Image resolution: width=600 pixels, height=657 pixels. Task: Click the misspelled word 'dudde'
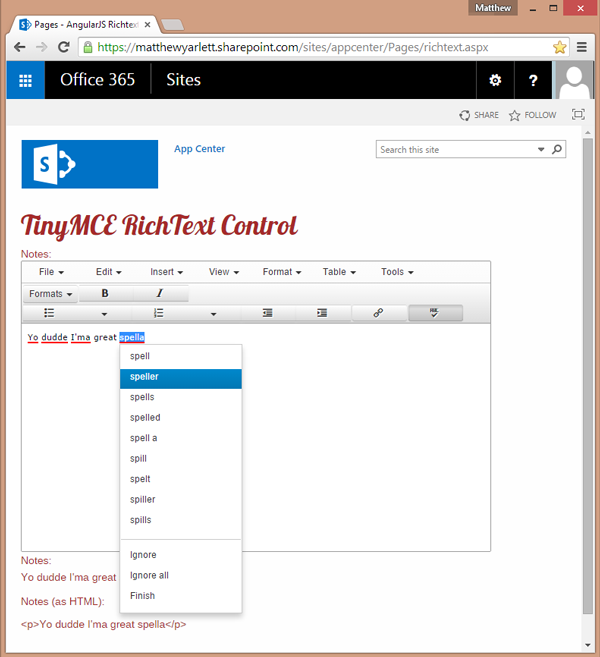[x=54, y=337]
